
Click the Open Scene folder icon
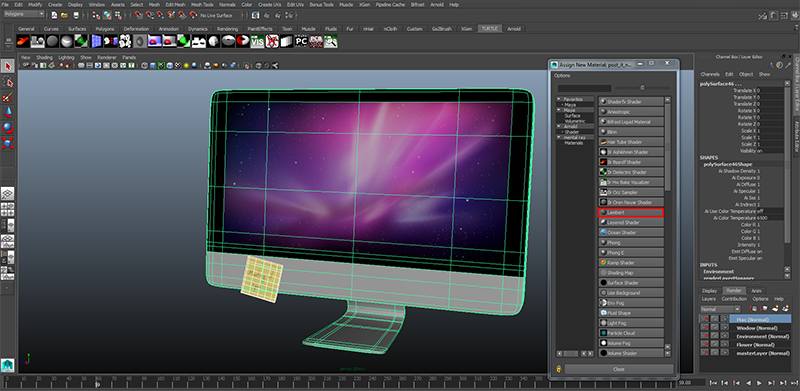point(65,15)
